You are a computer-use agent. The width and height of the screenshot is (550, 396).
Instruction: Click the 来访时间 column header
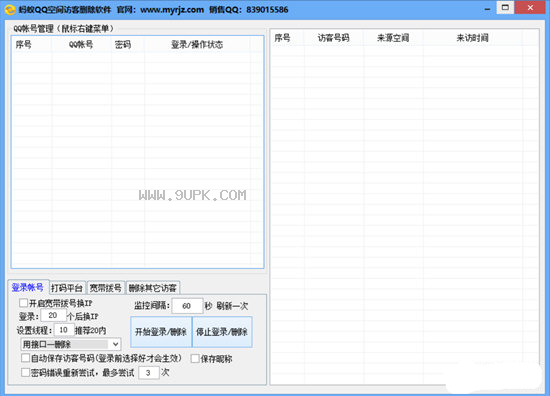point(472,38)
